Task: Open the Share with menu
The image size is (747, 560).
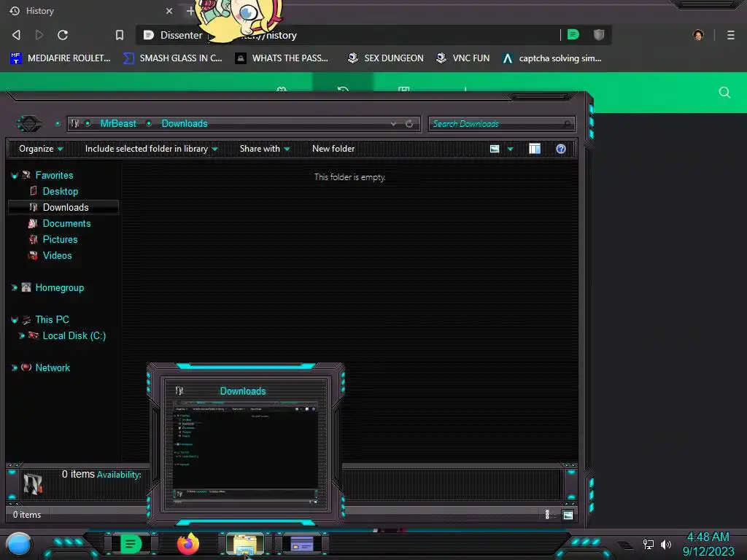Action: point(265,149)
